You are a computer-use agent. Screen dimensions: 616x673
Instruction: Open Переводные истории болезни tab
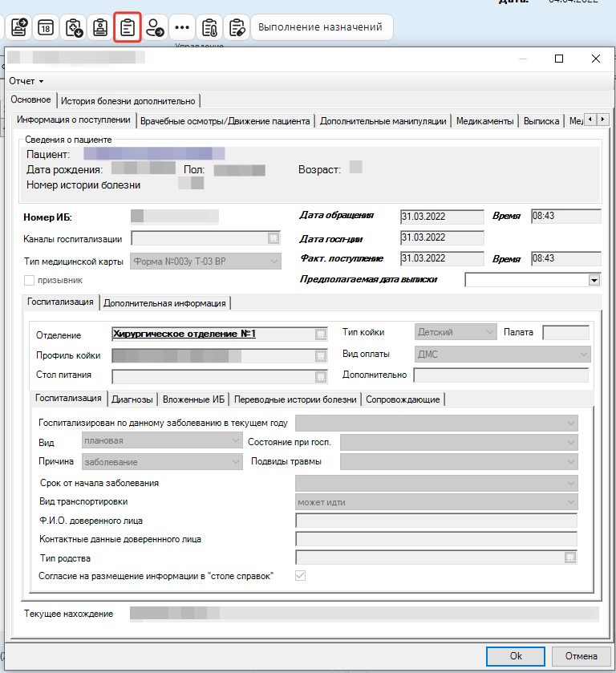point(295,399)
